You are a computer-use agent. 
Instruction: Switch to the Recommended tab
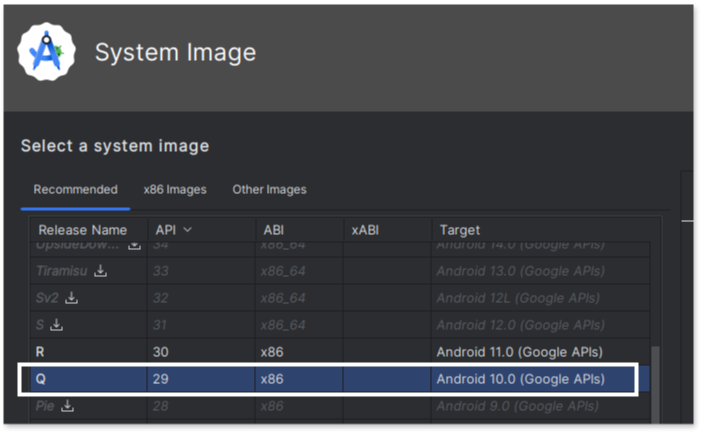point(75,189)
